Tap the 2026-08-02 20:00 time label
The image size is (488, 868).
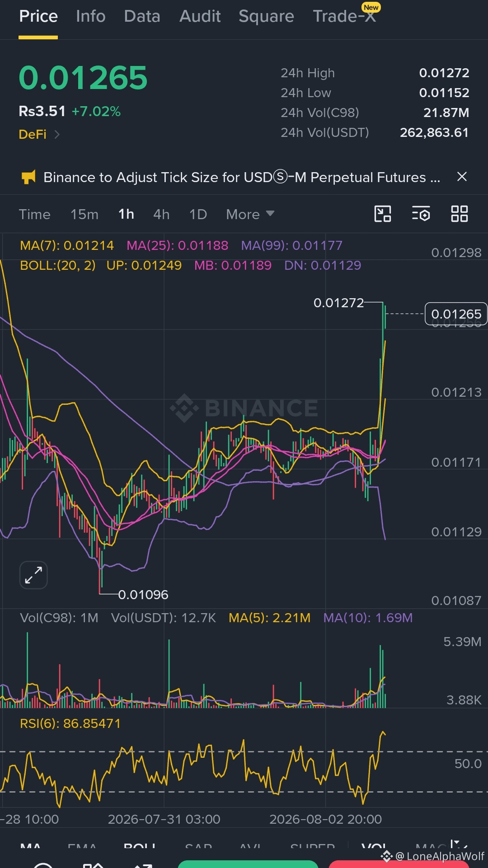[x=326, y=819]
